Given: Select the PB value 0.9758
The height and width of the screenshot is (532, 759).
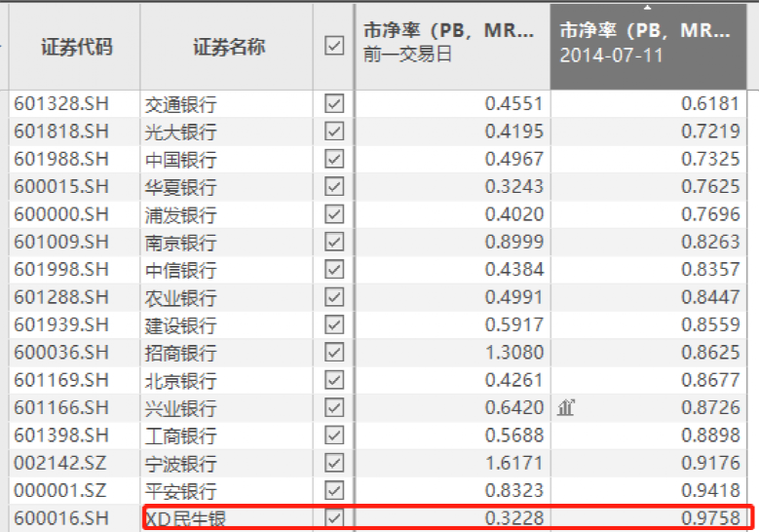Looking at the screenshot, I should (710, 517).
